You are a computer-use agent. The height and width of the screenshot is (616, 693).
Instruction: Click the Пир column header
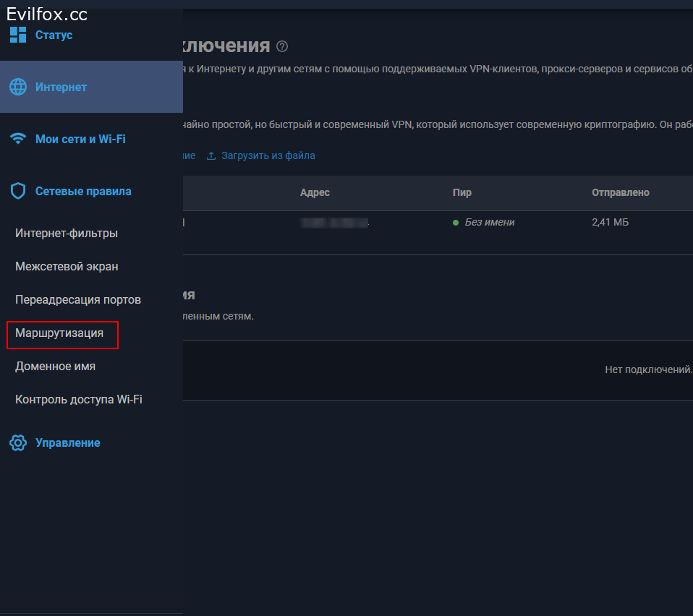point(462,192)
